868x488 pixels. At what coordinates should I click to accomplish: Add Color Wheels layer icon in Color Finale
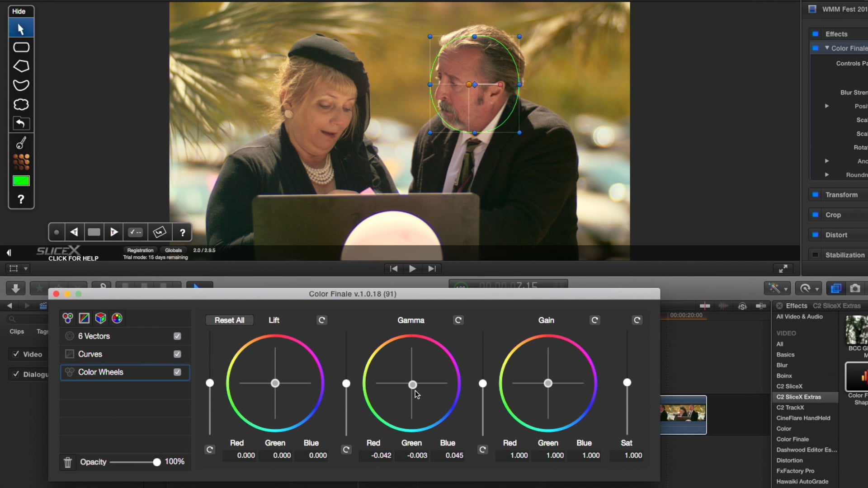click(68, 318)
